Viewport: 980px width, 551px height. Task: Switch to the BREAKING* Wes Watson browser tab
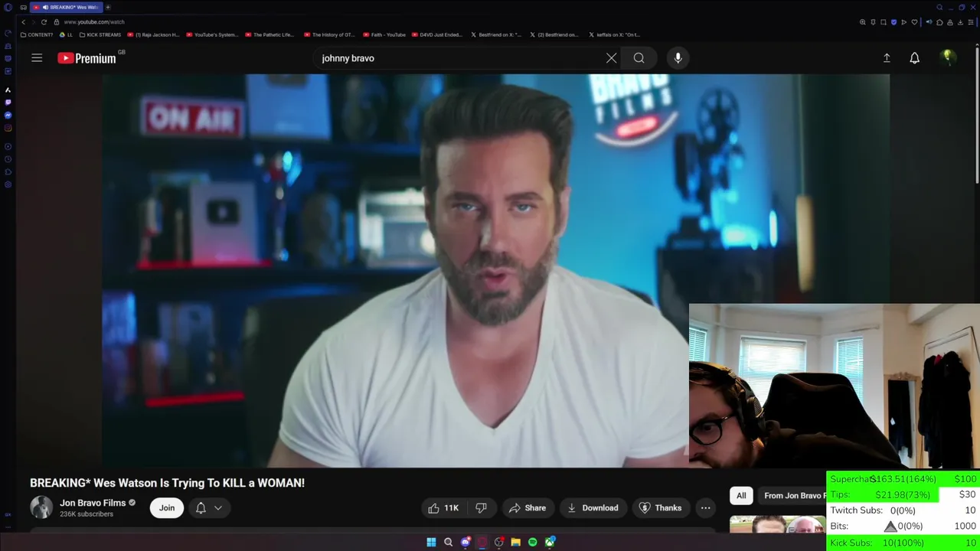pos(67,7)
